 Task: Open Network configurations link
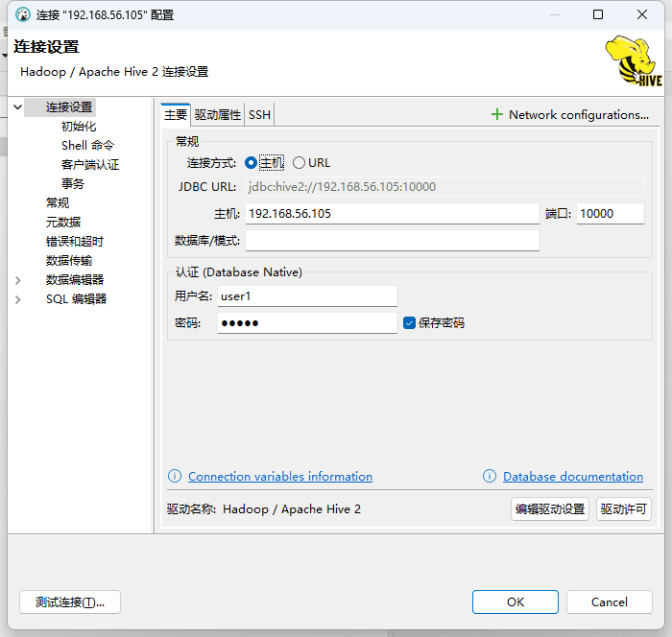pos(579,115)
